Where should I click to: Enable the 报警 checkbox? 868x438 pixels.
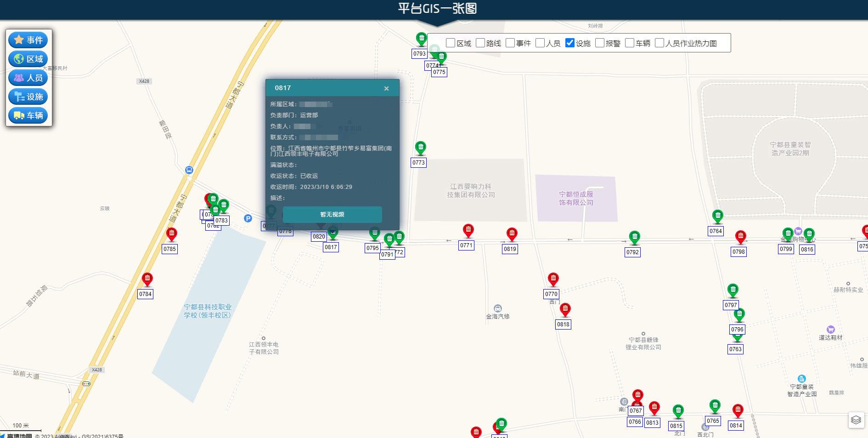click(600, 43)
